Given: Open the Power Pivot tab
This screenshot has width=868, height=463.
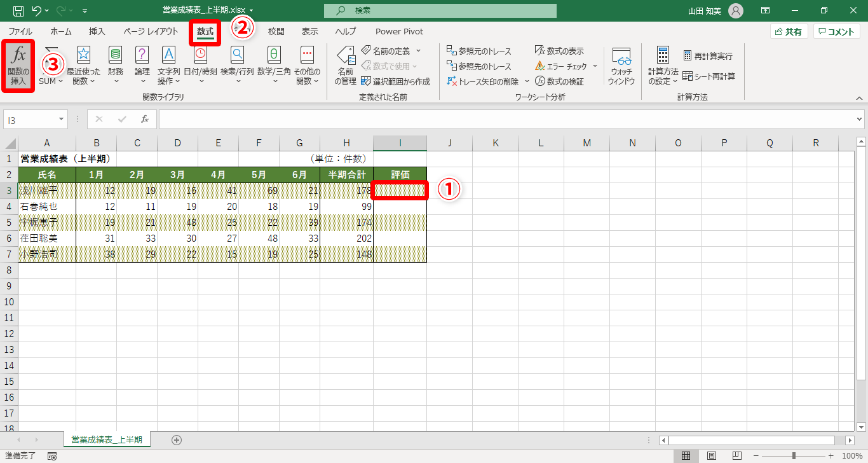Looking at the screenshot, I should point(399,31).
